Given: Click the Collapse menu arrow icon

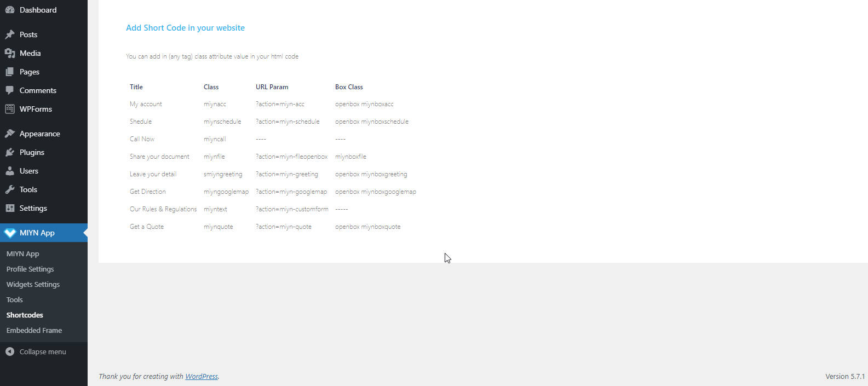Looking at the screenshot, I should tap(10, 352).
